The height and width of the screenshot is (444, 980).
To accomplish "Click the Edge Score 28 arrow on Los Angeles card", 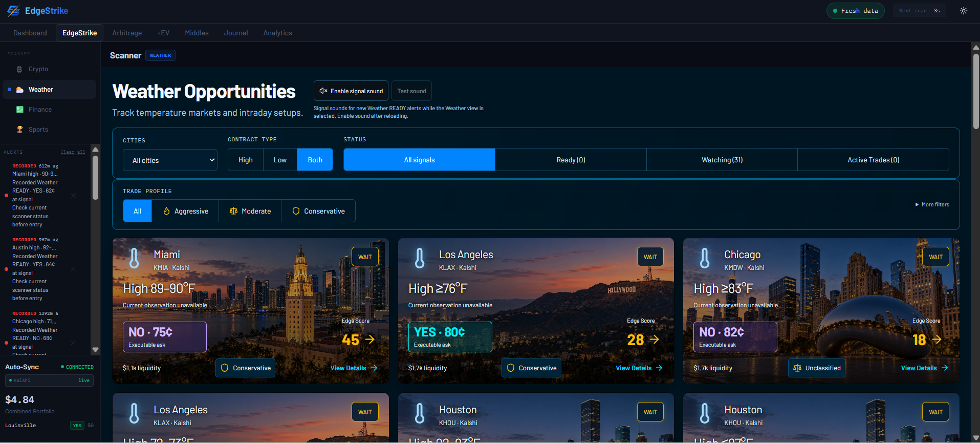I will (654, 339).
